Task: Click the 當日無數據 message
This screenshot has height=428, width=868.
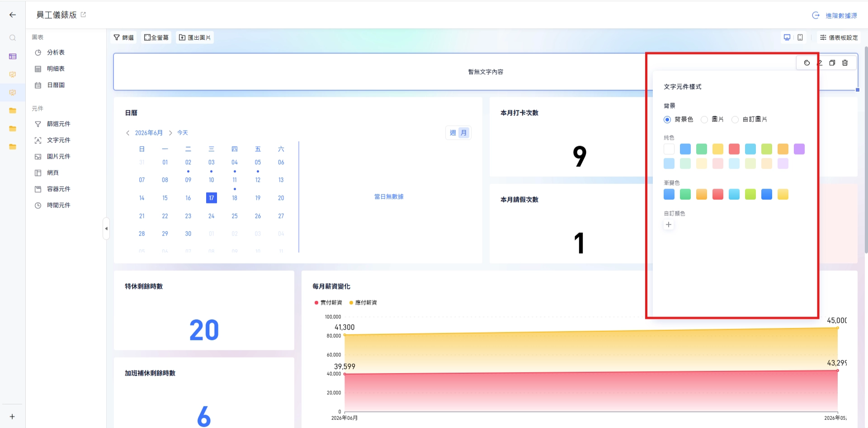Action: point(389,197)
